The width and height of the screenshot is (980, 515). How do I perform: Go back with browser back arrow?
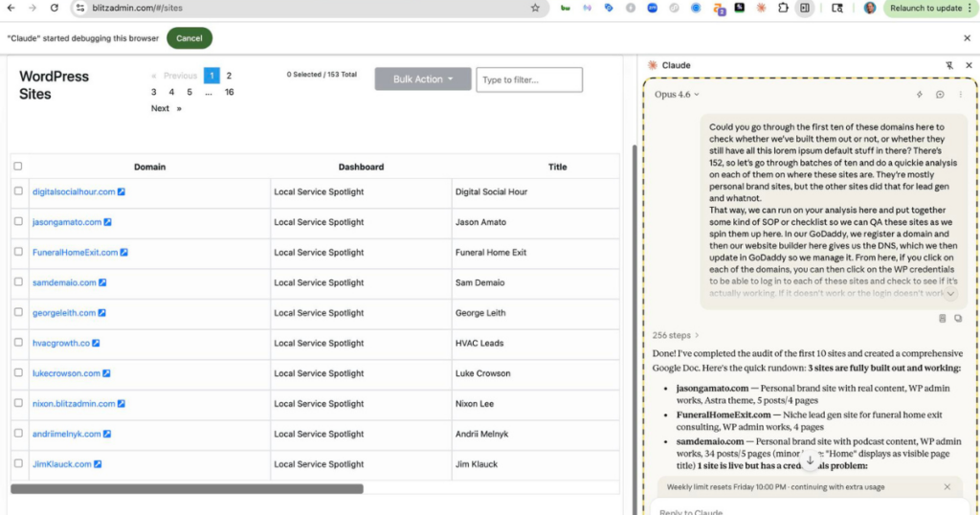click(x=11, y=8)
